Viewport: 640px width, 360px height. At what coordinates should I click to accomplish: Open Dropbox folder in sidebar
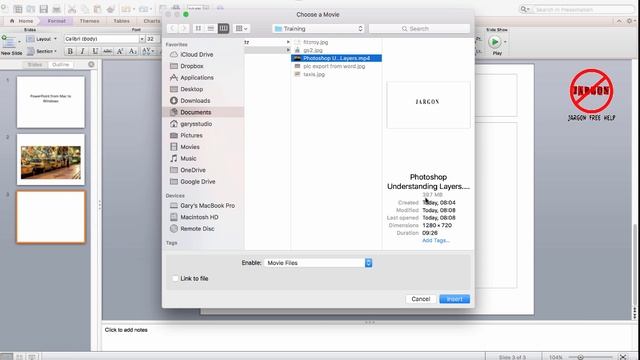(x=191, y=66)
